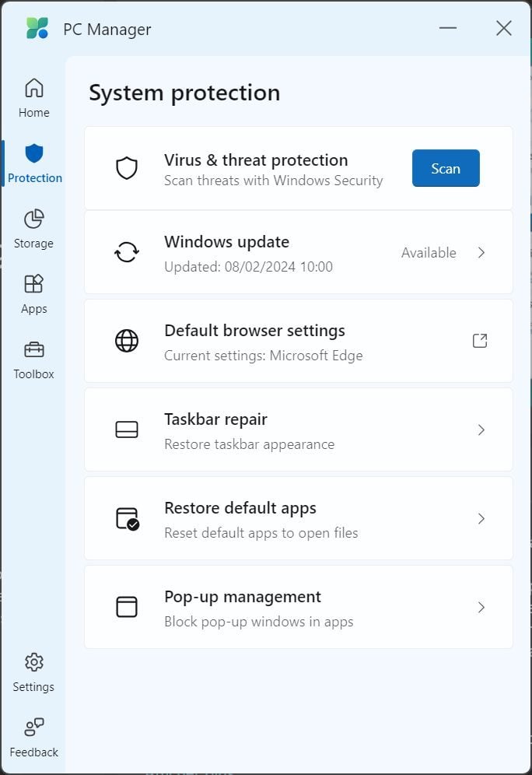Go to the Apps section icon
Image resolution: width=532 pixels, height=775 pixels.
[x=34, y=284]
